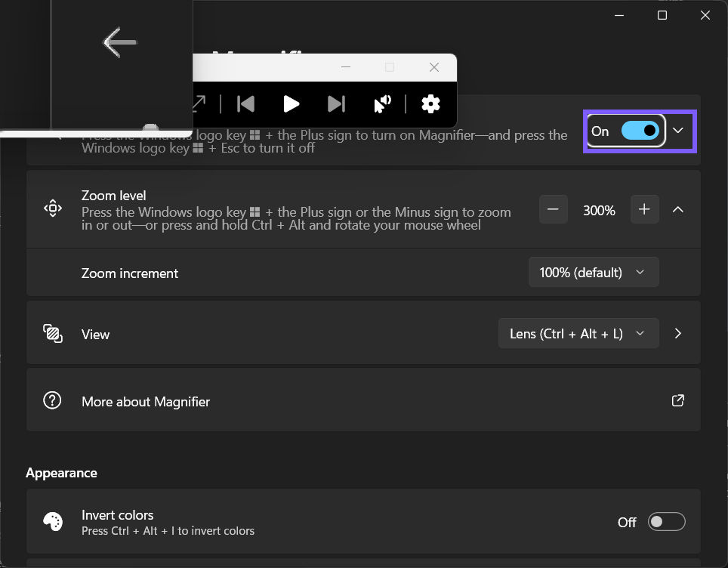Play reading in the Magnifier toolbar

point(291,104)
